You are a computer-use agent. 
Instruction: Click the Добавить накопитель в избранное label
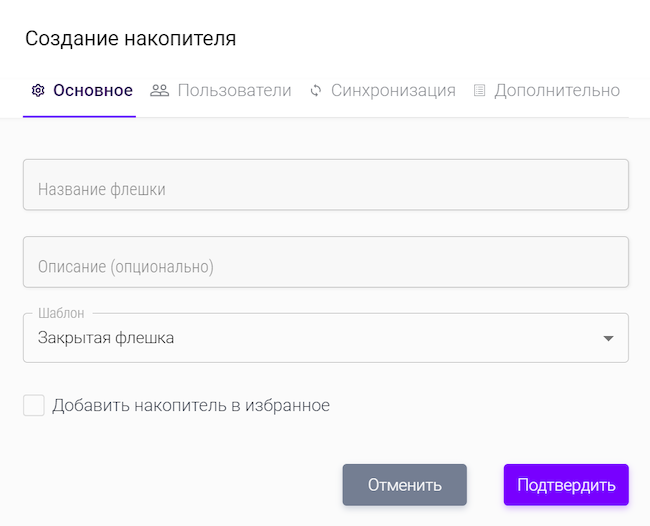tap(191, 405)
